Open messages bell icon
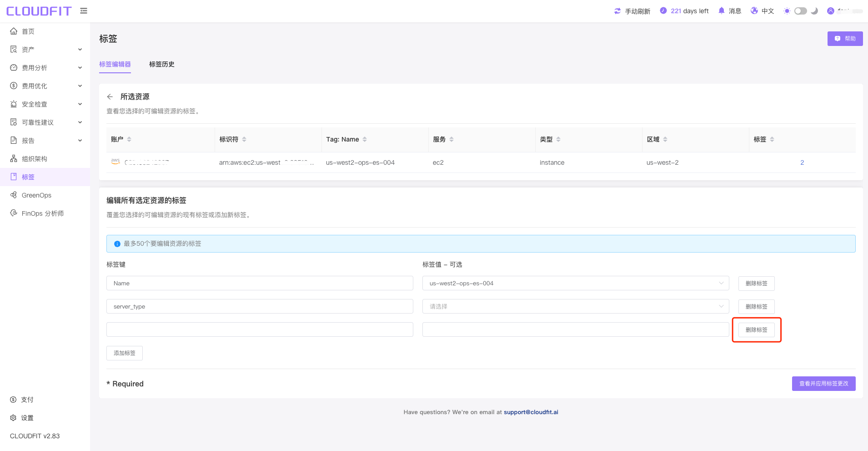The image size is (868, 451). pos(721,11)
